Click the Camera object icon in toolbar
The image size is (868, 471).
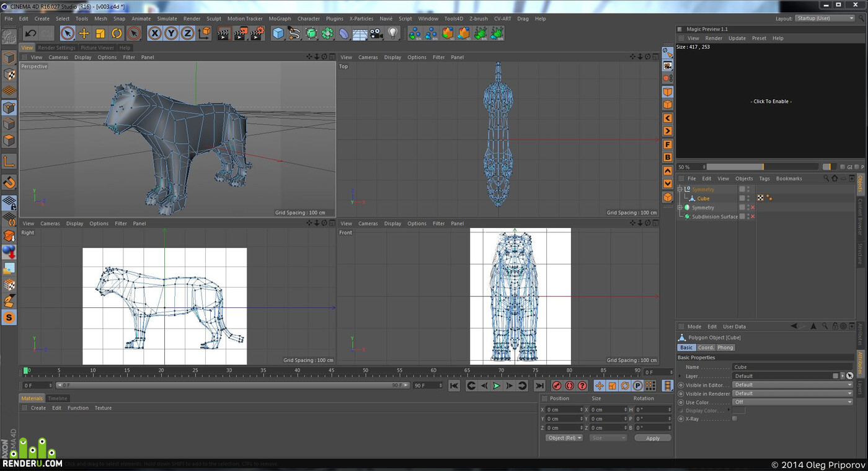click(376, 33)
